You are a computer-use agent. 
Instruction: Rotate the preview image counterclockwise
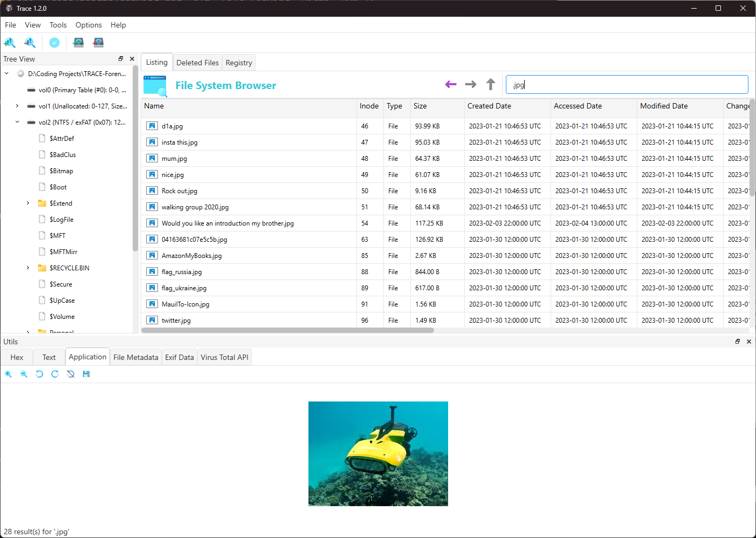coord(39,374)
